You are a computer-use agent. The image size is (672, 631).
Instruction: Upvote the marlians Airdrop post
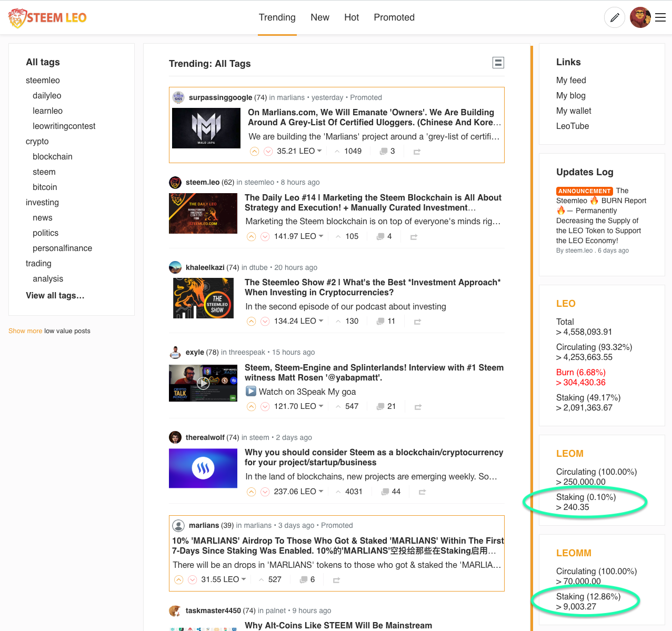tap(178, 580)
